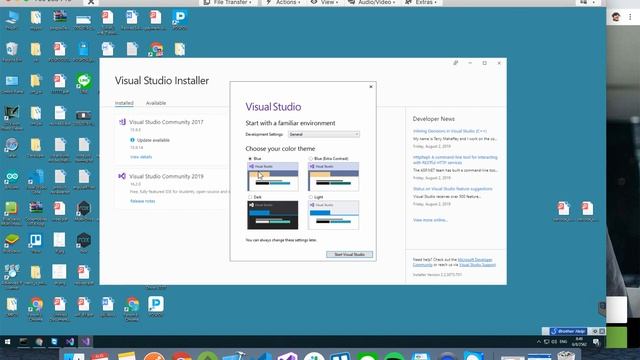
Task: Select the Dark color theme radio button
Action: (x=250, y=197)
